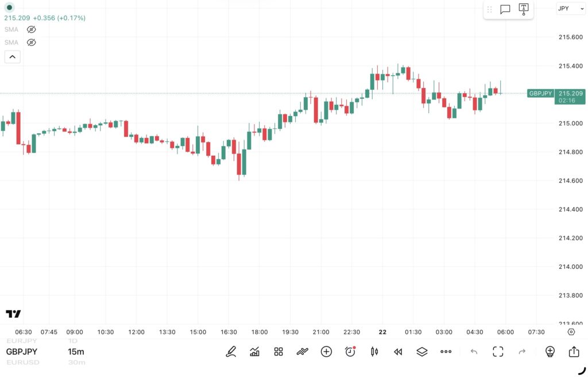Open the object tree layers icon
This screenshot has width=588, height=377.
click(422, 352)
